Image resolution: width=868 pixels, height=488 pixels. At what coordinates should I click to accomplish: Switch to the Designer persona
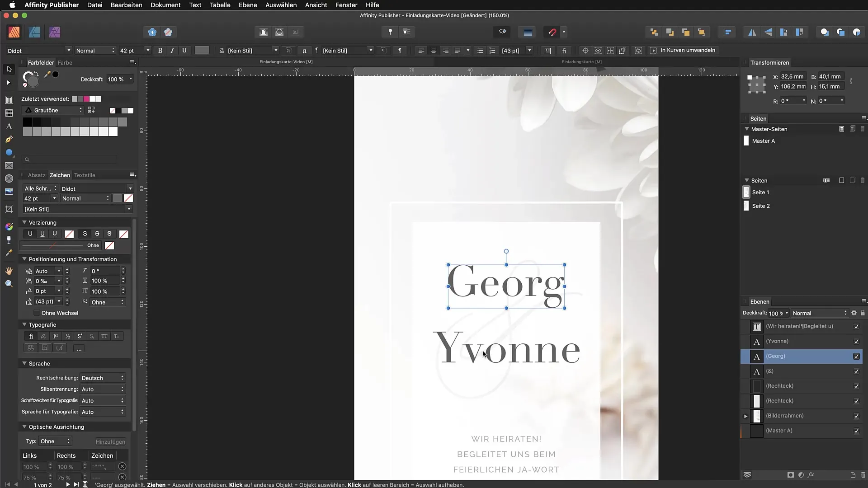pyautogui.click(x=34, y=32)
